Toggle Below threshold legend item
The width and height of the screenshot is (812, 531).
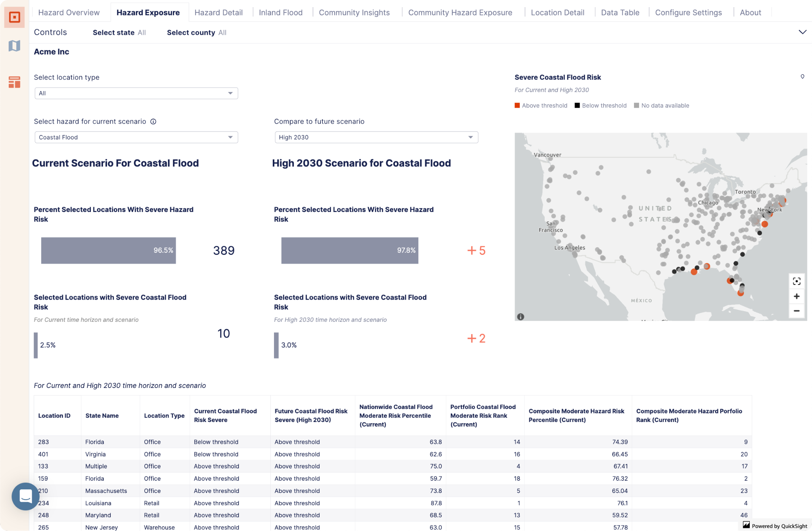click(x=601, y=105)
